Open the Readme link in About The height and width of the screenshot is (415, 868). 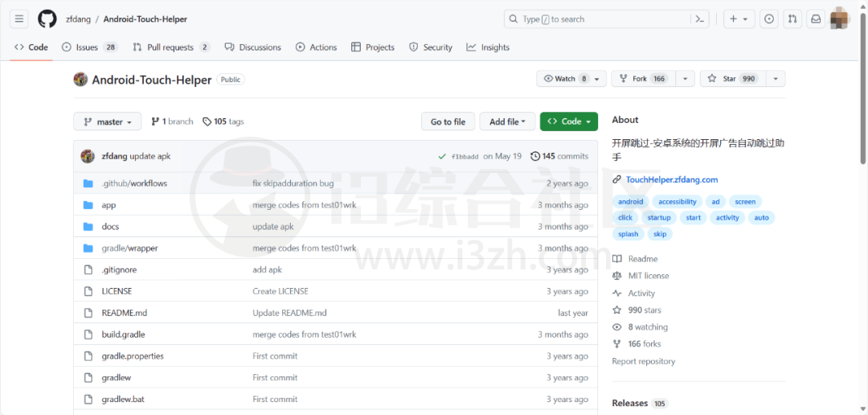636,259
